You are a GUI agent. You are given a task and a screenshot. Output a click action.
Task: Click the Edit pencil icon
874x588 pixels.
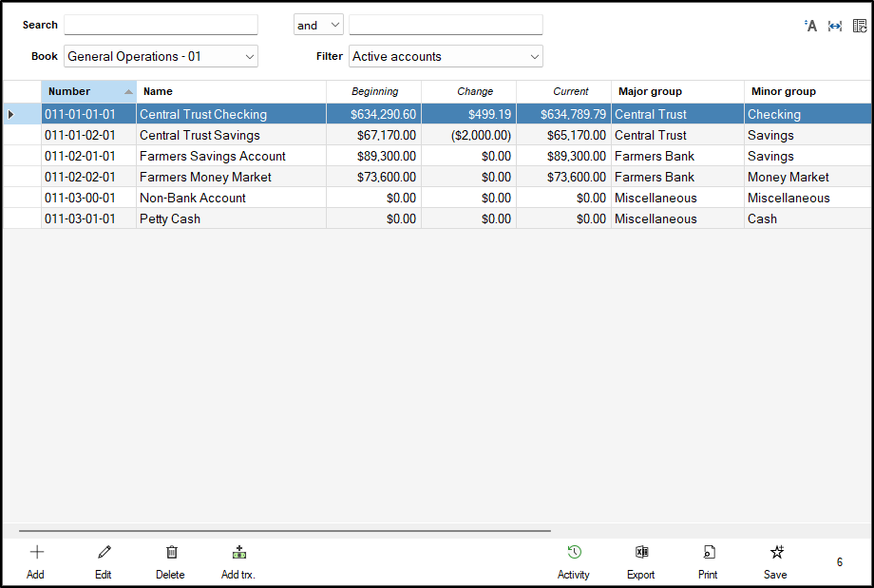point(104,552)
